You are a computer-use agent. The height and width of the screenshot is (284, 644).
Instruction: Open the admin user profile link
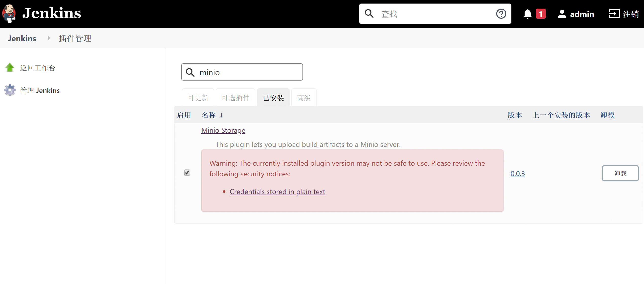click(x=576, y=14)
